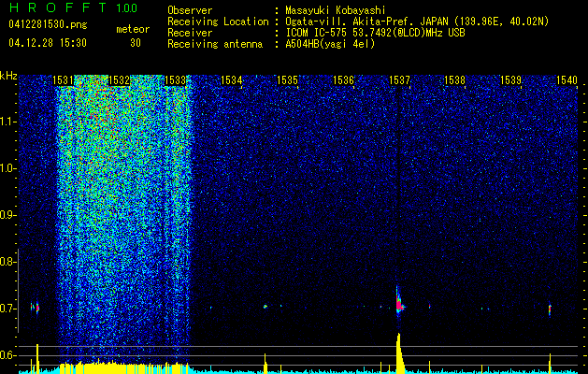Select the meteor count value 30
Viewport: 588px width, 374px height.
point(136,43)
